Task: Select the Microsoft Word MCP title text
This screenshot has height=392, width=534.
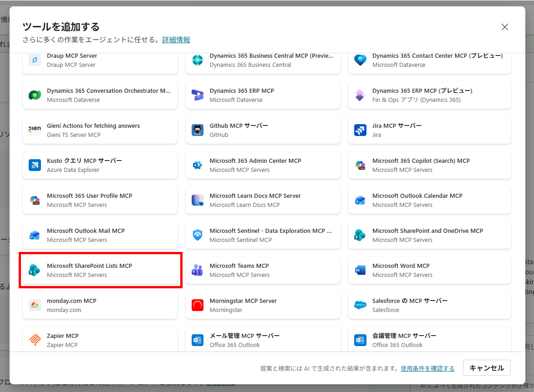Action: [401, 266]
